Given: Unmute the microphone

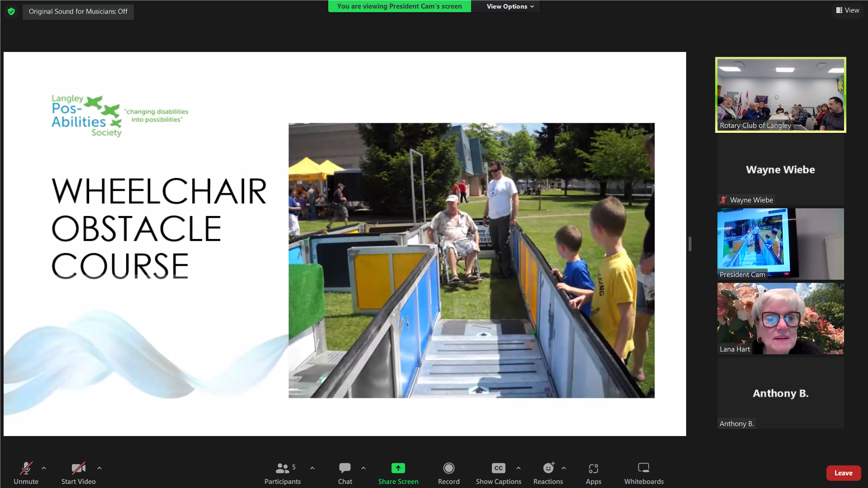Looking at the screenshot, I should pos(26,473).
